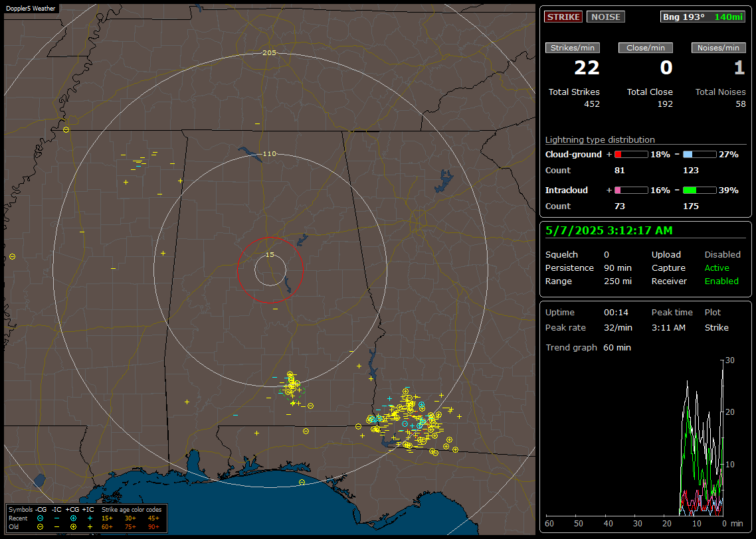Click the Close/min label box
The width and height of the screenshot is (756, 539).
(646, 48)
